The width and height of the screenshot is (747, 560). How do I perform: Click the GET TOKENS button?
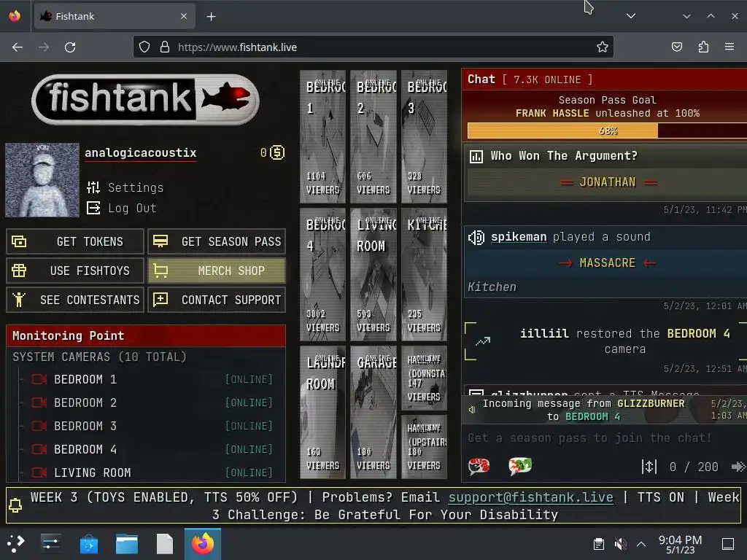[75, 241]
